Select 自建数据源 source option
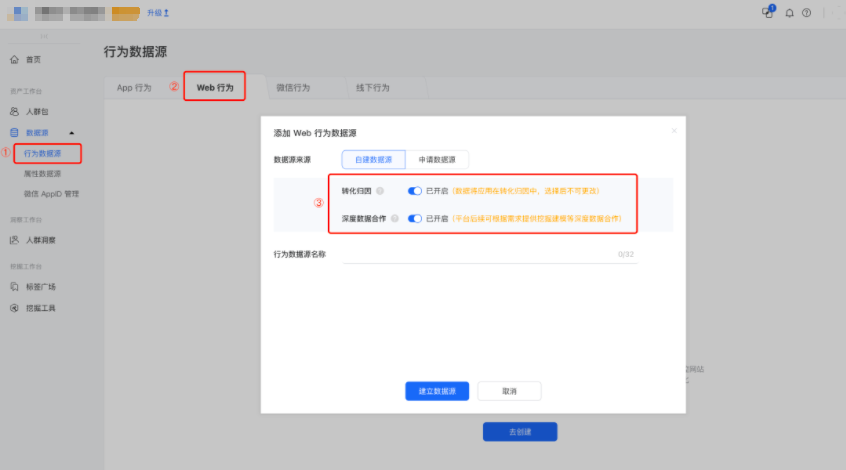Screen dimensions: 846x470 [373, 159]
